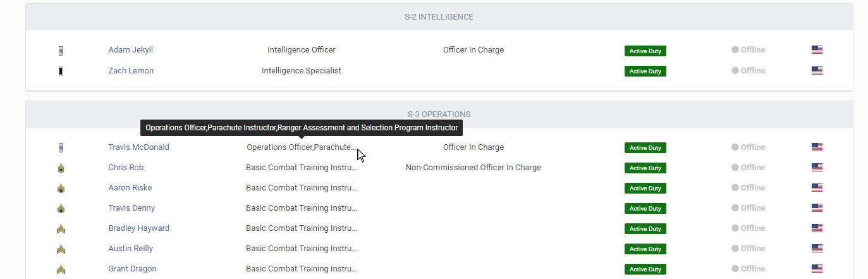Click the US flag in Aaron Riske's row
868x279 pixels.
817,188
